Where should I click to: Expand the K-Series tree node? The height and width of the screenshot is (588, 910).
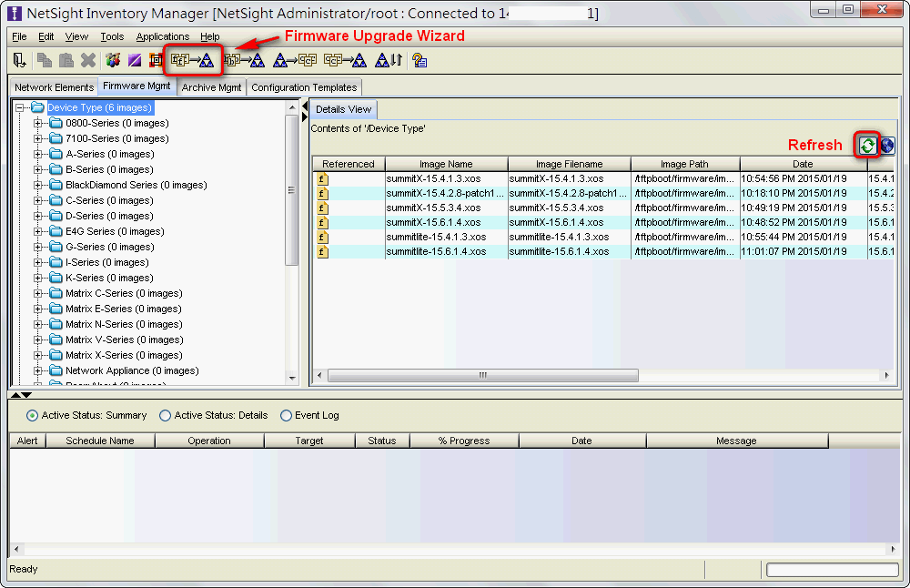pos(37,278)
